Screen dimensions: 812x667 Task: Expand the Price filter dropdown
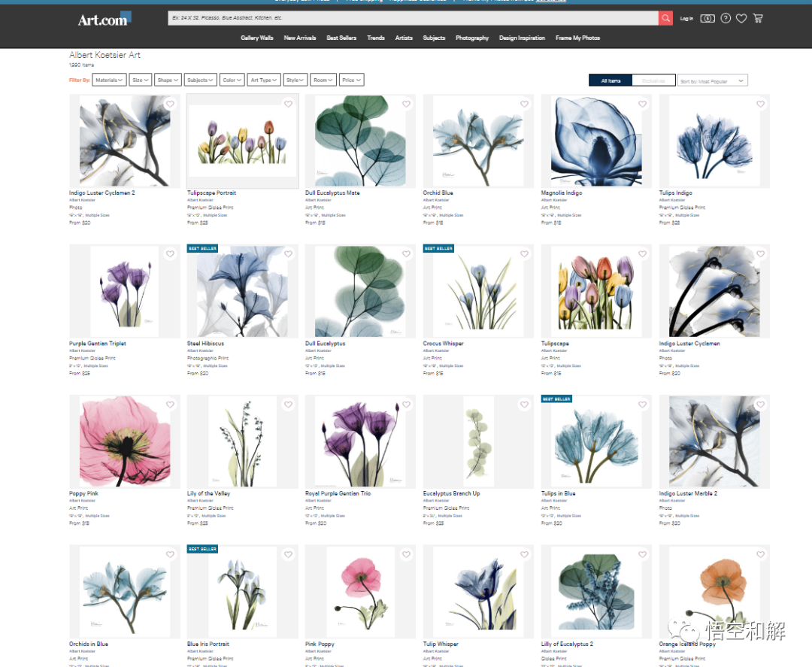352,80
